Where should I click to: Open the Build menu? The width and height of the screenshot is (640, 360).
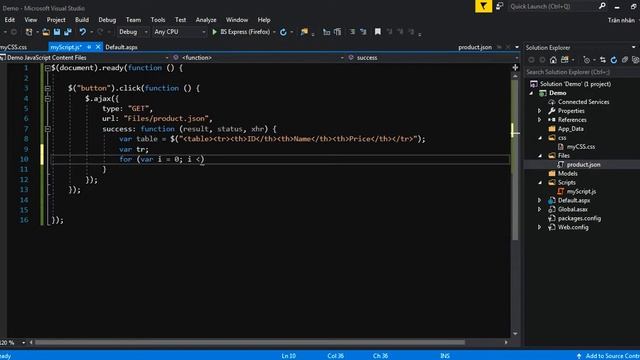[x=82, y=20]
